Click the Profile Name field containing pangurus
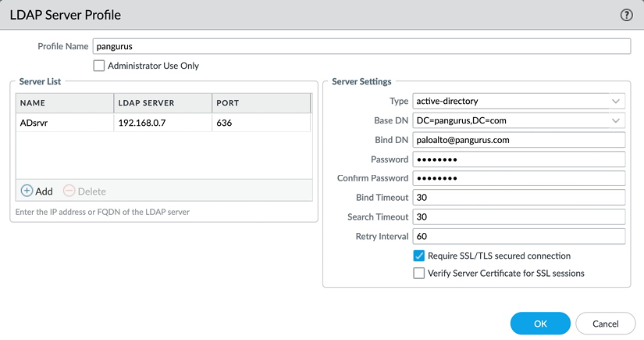 [361, 46]
